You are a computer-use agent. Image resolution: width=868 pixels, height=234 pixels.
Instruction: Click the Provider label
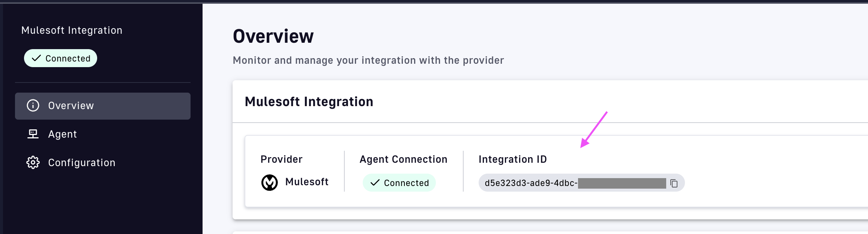pyautogui.click(x=281, y=159)
